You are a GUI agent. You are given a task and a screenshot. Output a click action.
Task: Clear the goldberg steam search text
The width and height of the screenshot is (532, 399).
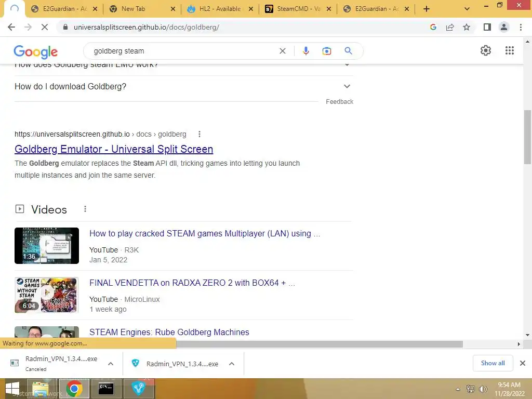(282, 51)
